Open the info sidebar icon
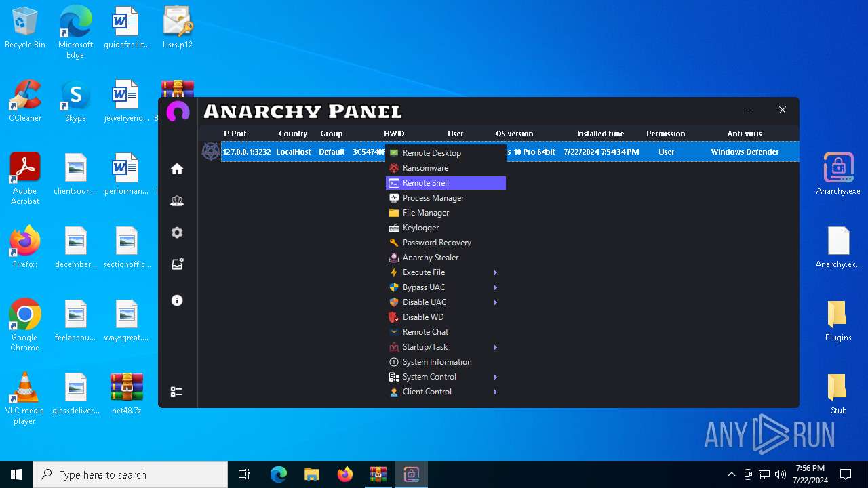The width and height of the screenshot is (868, 488). [177, 300]
